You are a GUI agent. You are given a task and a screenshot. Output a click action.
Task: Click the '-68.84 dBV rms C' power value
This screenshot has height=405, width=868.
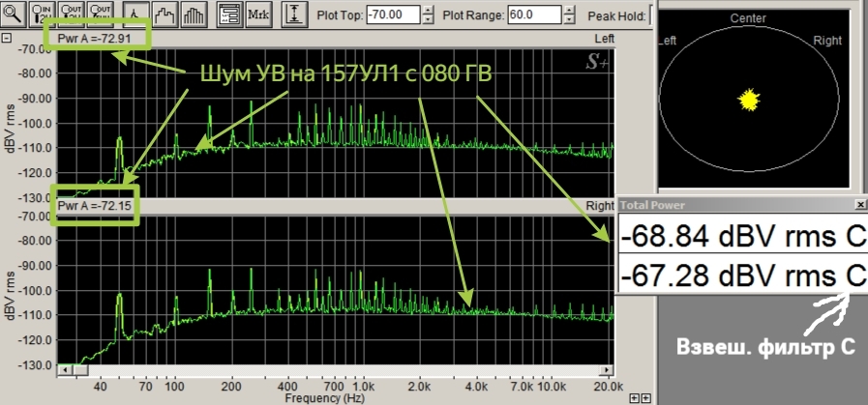[743, 236]
